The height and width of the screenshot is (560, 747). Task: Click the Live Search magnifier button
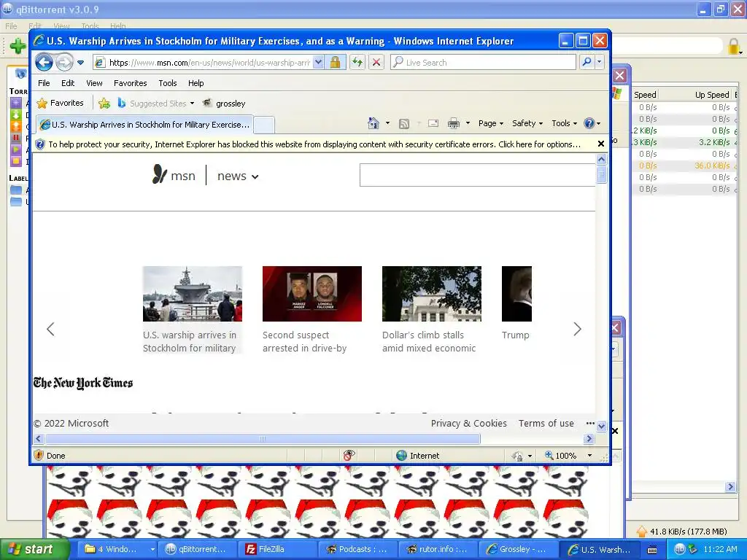point(587,62)
